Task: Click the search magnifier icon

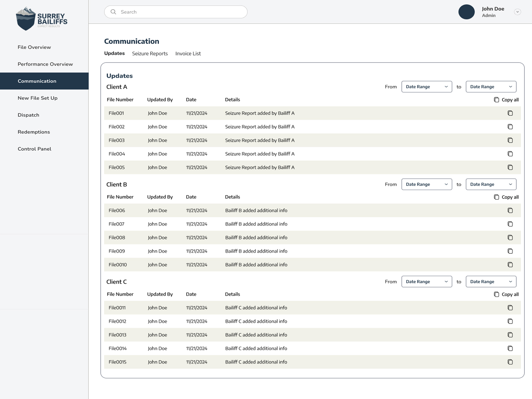Action: 113,12
